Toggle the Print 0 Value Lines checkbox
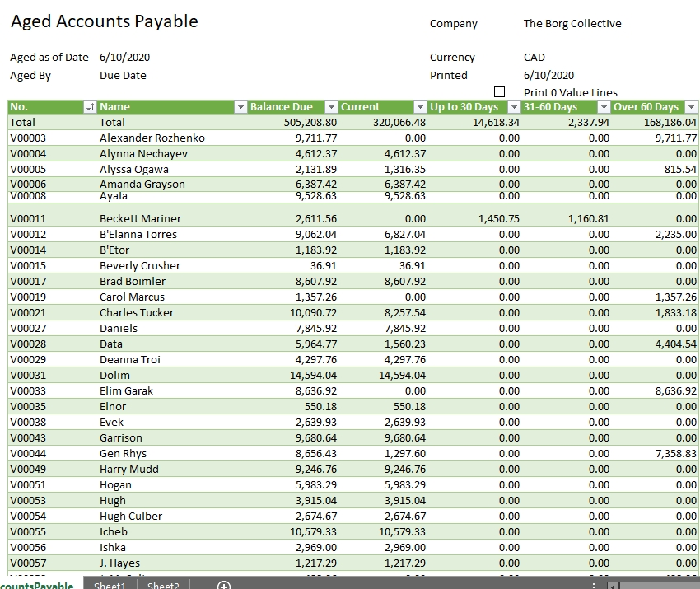 (500, 92)
